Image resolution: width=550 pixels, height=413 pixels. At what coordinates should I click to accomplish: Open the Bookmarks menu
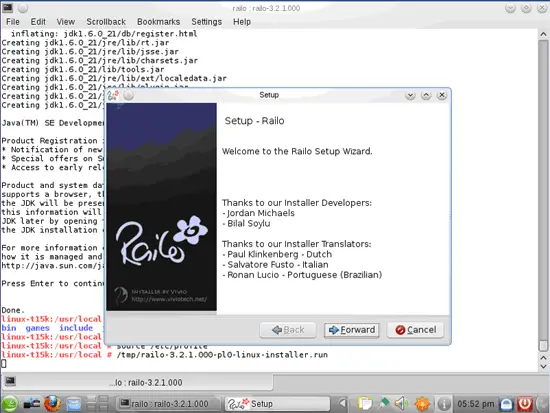click(158, 22)
